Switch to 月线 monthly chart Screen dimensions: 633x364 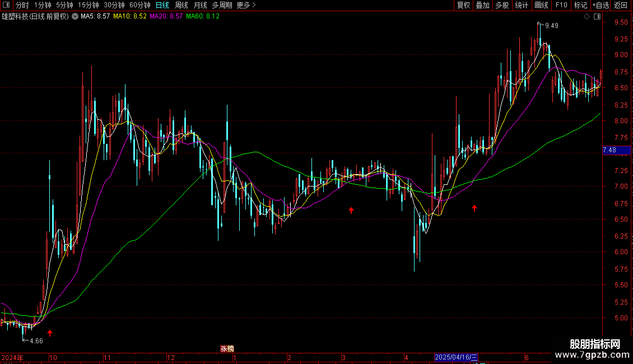pos(200,5)
